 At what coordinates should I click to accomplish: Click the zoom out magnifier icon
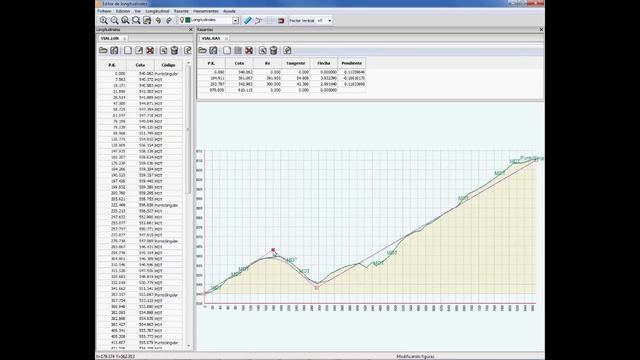pos(115,20)
